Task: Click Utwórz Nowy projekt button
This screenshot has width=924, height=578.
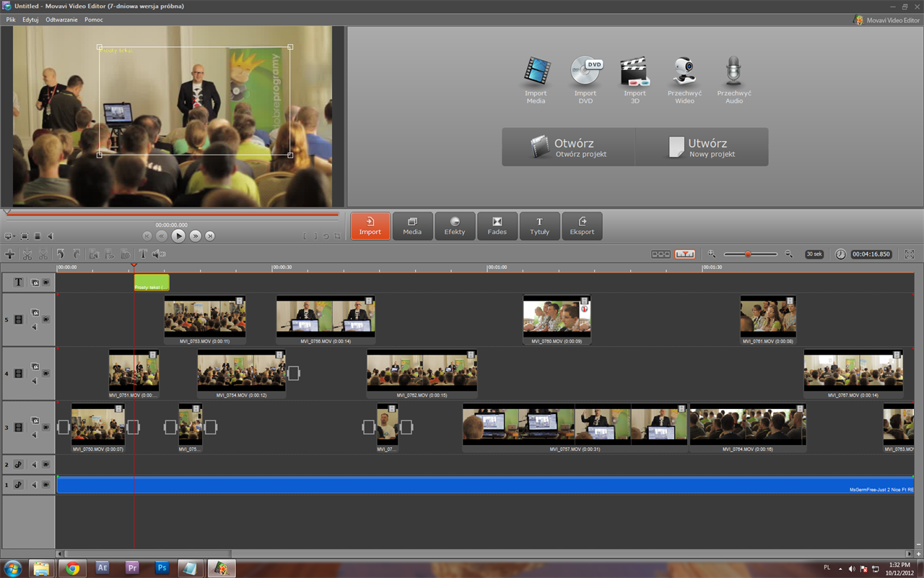Action: point(702,147)
